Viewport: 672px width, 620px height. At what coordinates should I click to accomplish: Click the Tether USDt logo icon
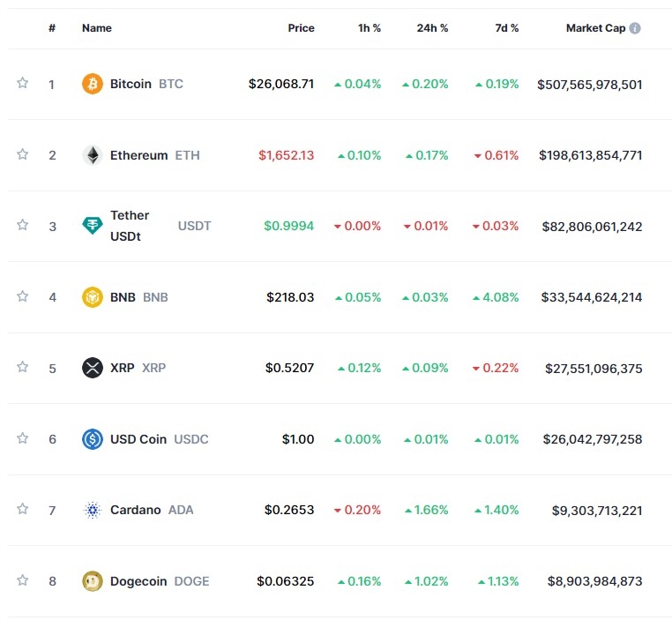tap(92, 226)
